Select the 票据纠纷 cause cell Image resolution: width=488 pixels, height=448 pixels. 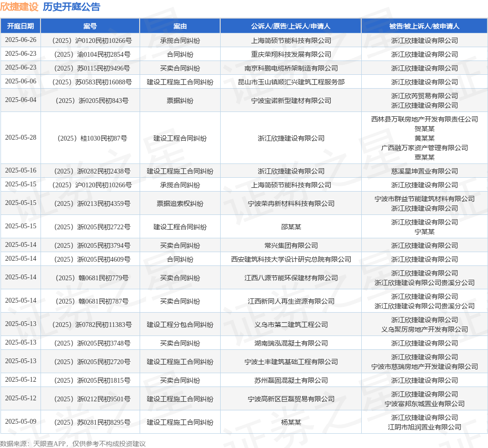pos(180,101)
